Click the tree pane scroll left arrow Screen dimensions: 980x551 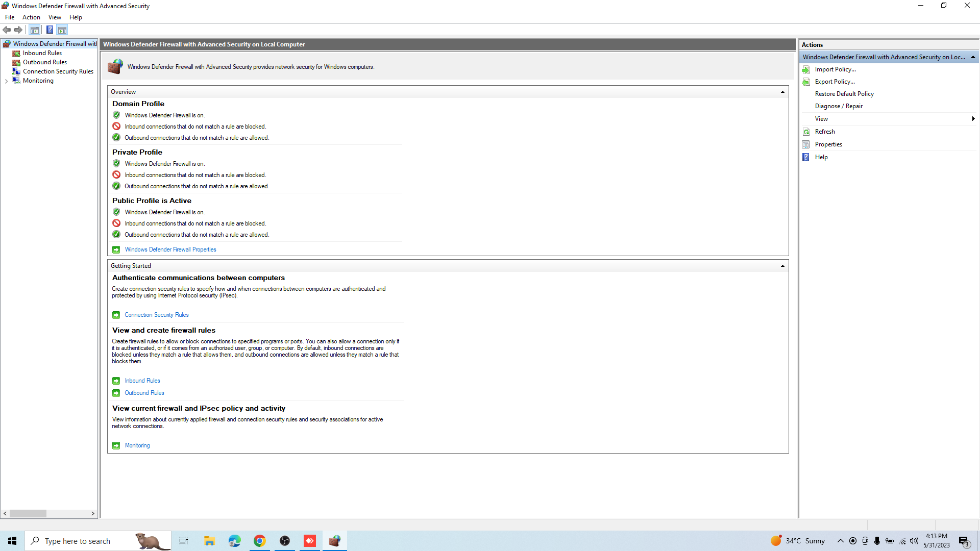[x=5, y=514]
